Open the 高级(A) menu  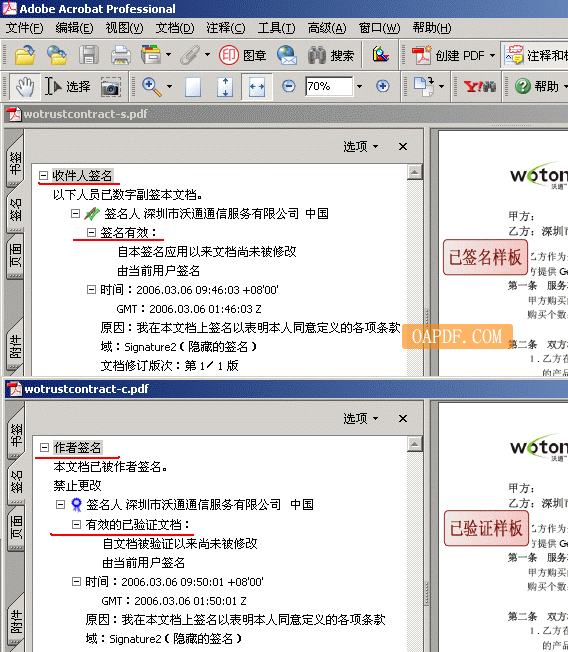[327, 28]
